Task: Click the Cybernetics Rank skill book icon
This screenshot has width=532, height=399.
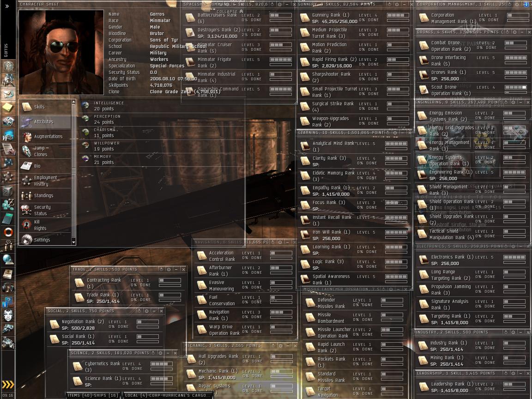Action: click(78, 366)
